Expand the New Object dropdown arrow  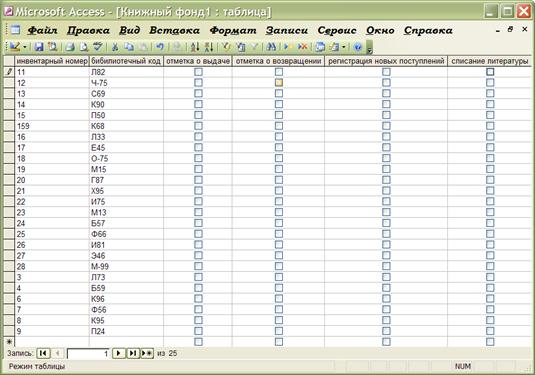(x=344, y=47)
